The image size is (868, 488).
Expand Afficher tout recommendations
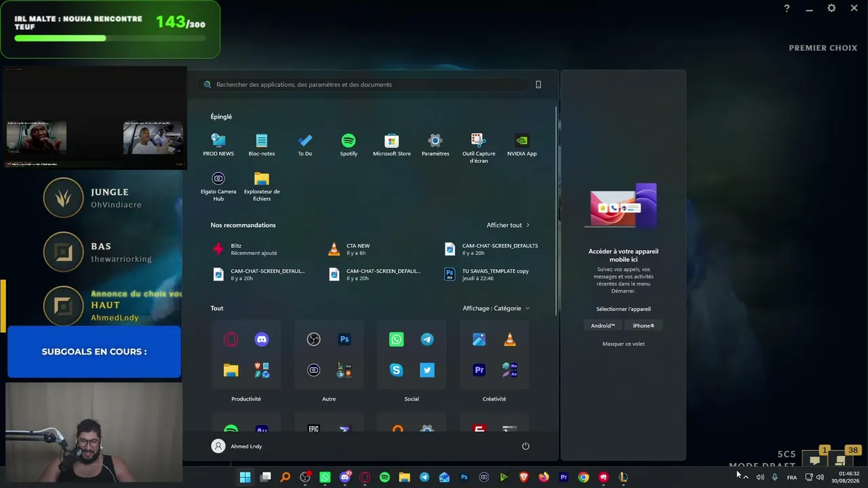pyautogui.click(x=508, y=225)
